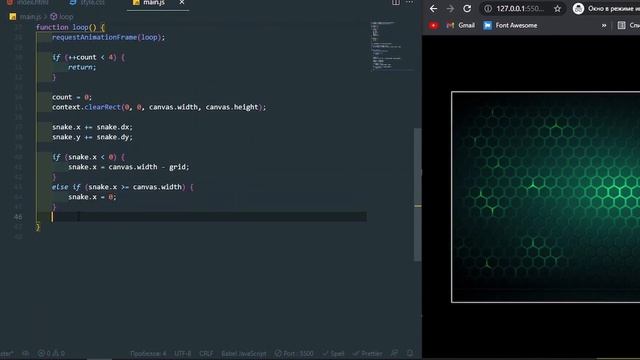Select Babel JavaScript language mode
This screenshot has height=360, width=640.
244,353
